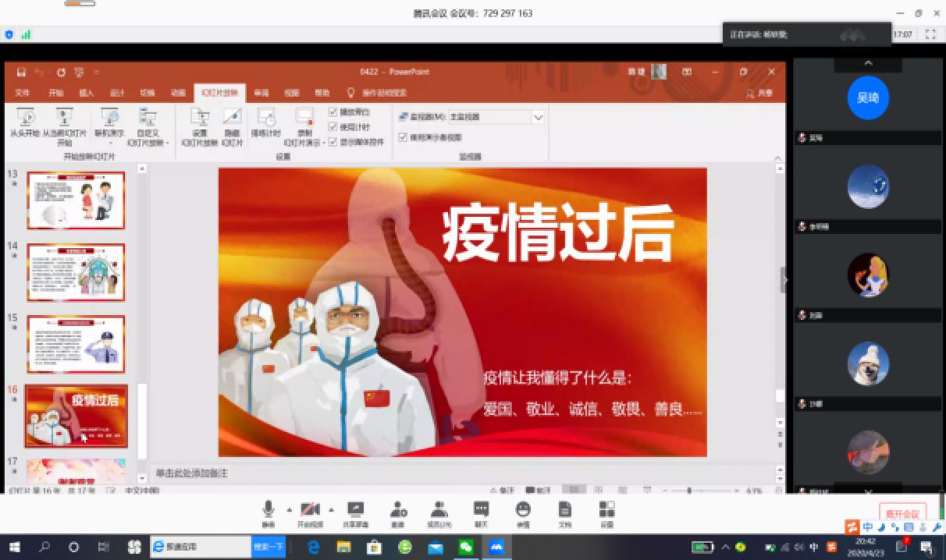This screenshot has width=946, height=560.
Task: Open the 文档 documents icon
Action: pos(565,510)
